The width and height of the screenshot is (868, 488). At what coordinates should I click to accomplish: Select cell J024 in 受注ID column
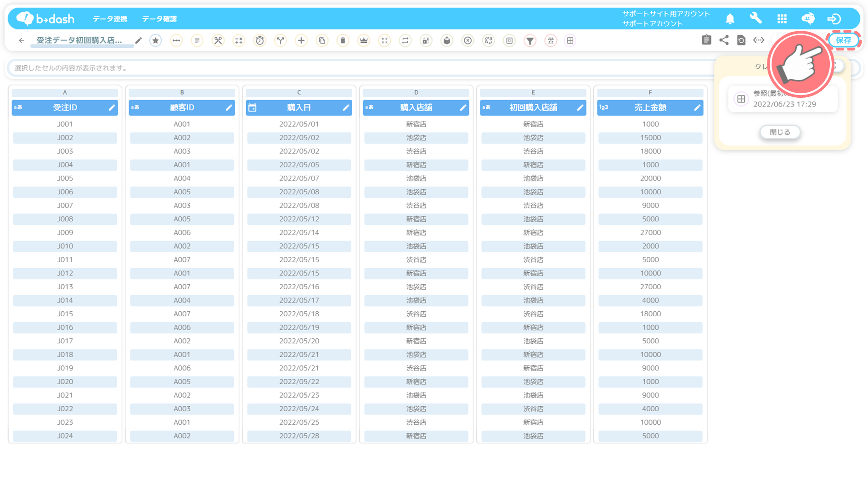coord(65,436)
